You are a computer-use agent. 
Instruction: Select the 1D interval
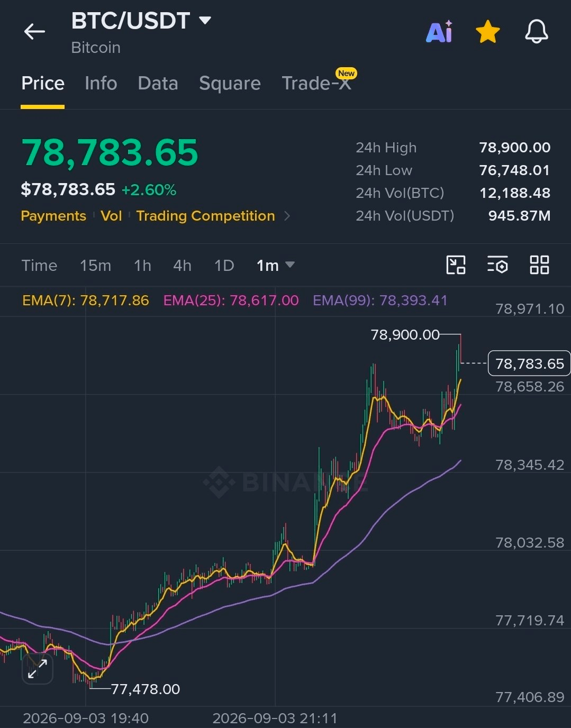click(224, 265)
